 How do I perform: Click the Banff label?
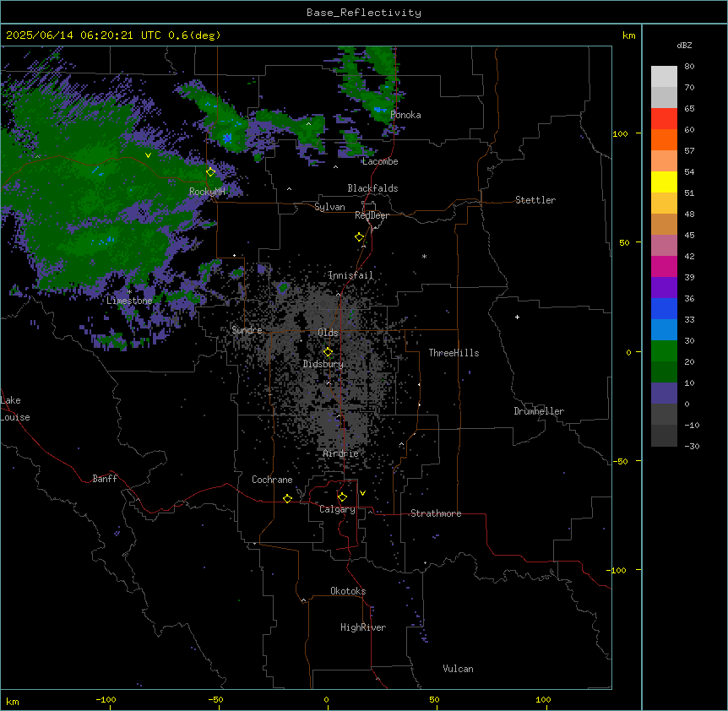tap(105, 479)
